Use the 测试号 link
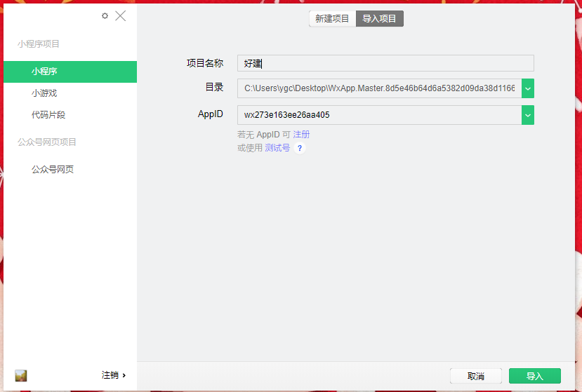 [277, 147]
